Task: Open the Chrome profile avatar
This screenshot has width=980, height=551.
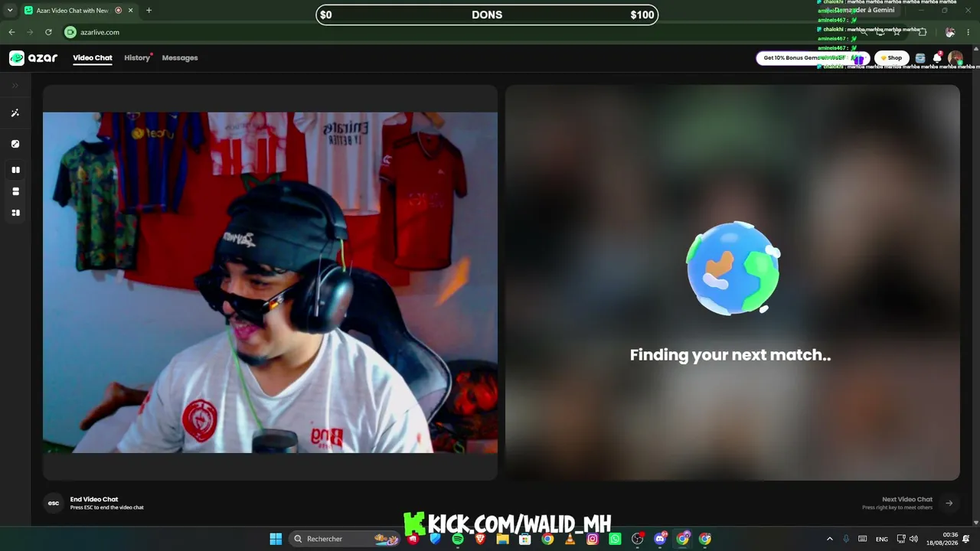Action: pyautogui.click(x=950, y=32)
